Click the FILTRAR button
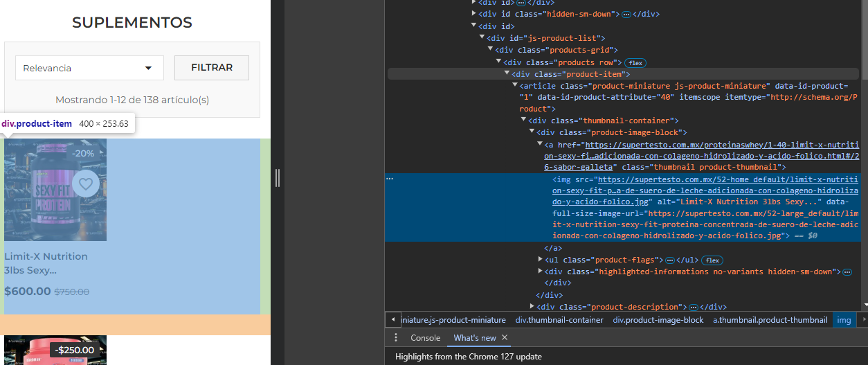 (212, 68)
